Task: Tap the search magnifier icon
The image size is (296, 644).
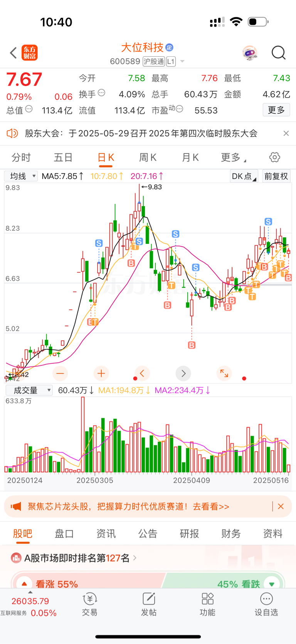Action: [x=278, y=53]
